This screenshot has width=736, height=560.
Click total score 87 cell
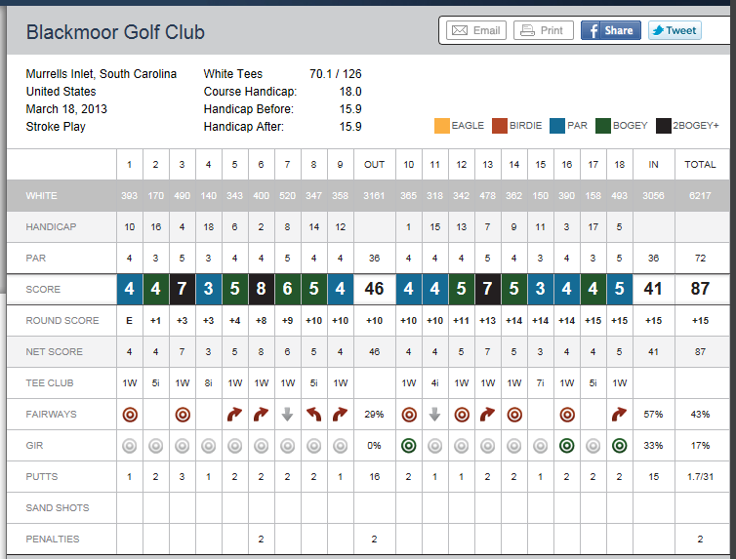tap(700, 290)
